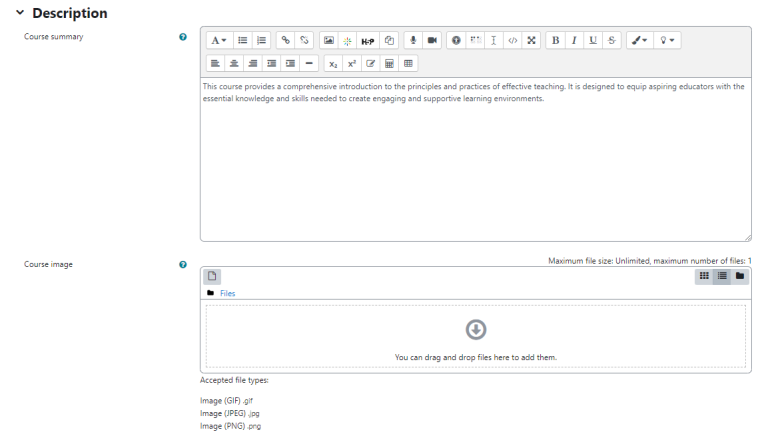
Task: Click the unlink icon
Action: point(304,40)
